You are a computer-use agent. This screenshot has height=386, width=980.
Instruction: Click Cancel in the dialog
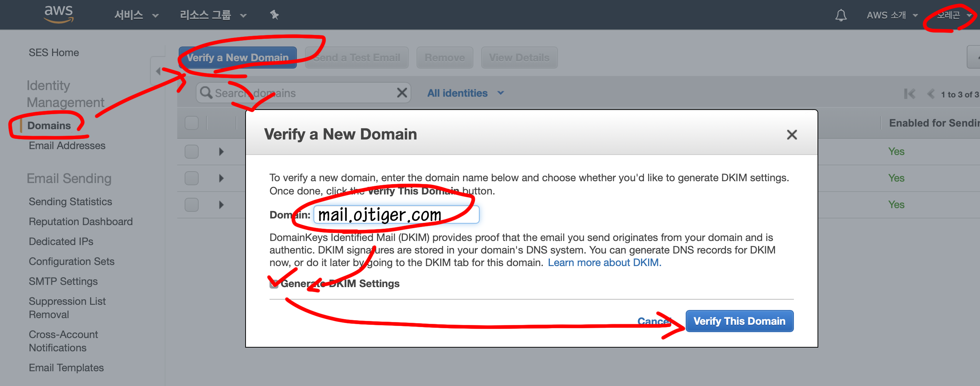click(654, 321)
